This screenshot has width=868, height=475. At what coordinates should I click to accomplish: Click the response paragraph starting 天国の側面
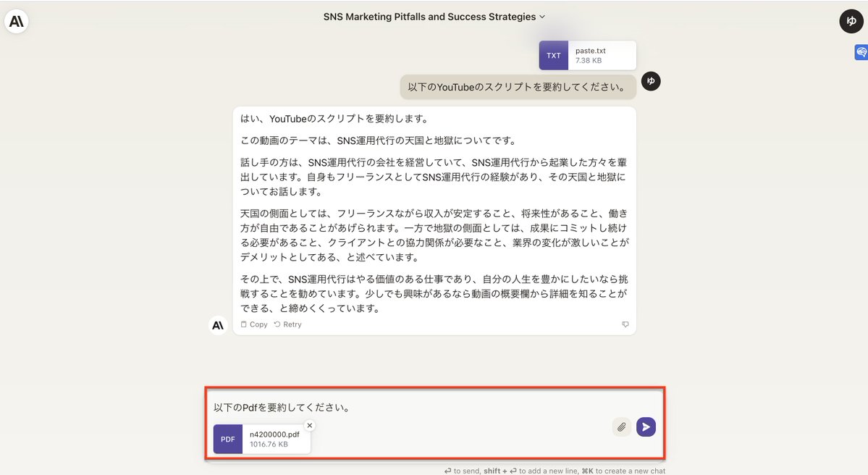434,235
